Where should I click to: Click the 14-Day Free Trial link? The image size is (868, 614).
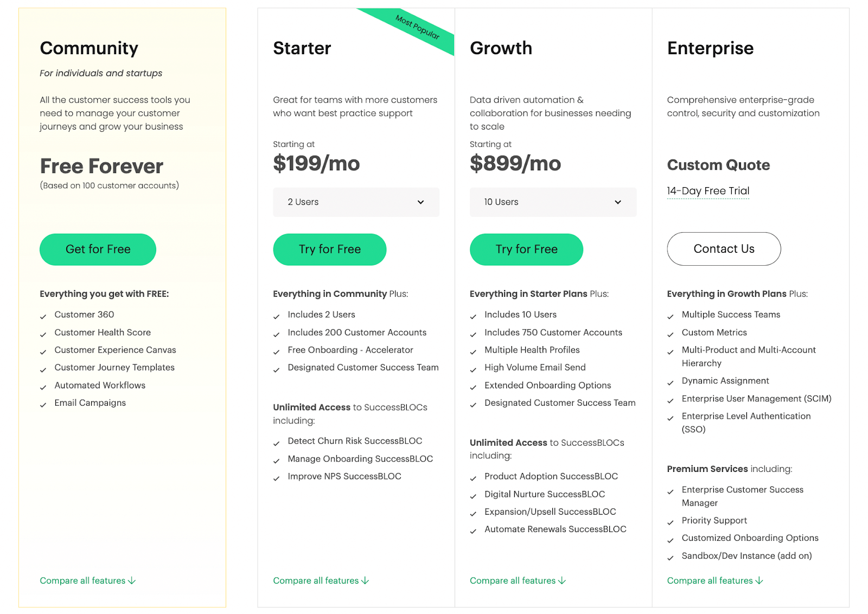708,191
